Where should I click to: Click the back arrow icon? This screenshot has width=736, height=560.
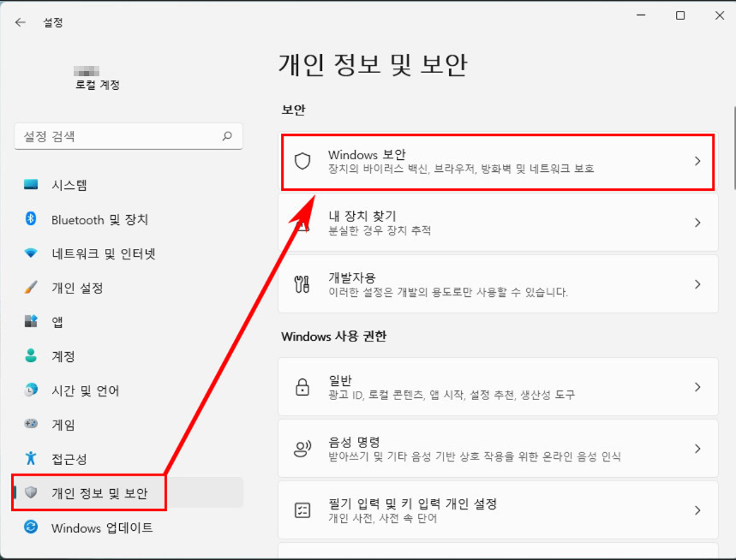21,22
